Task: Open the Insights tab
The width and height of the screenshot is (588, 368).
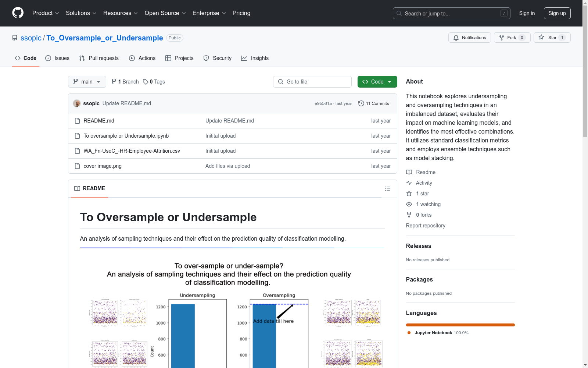Action: point(255,58)
